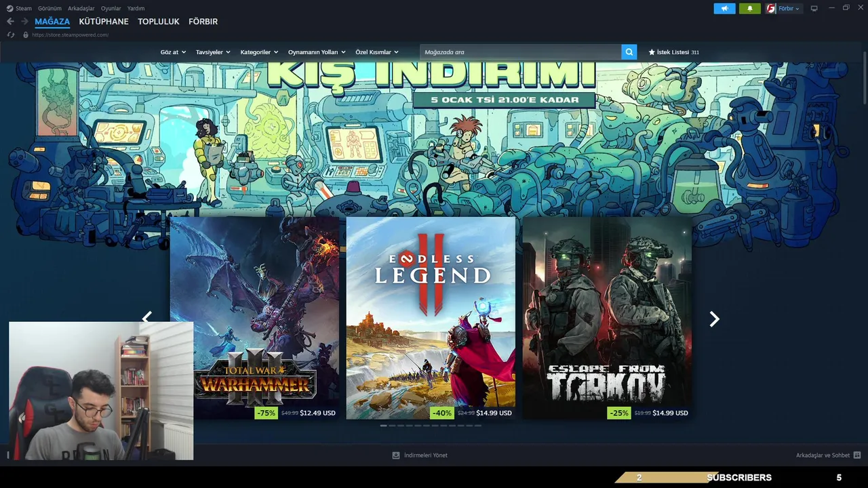The image size is (868, 488).
Task: Switch to the TOPLULUK tab
Action: 159,22
